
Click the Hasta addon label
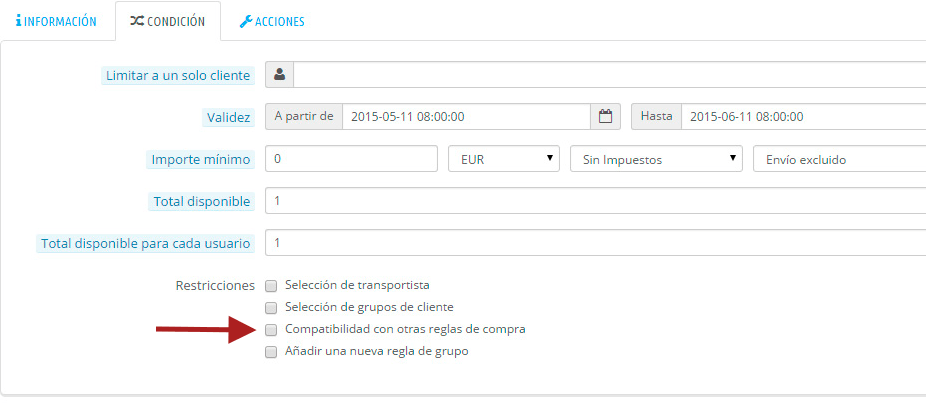click(657, 116)
